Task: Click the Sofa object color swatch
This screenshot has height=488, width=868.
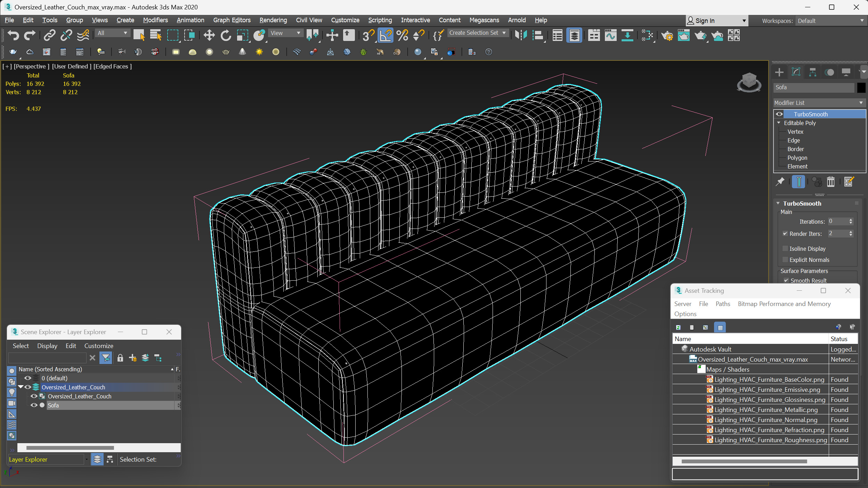Action: [861, 88]
